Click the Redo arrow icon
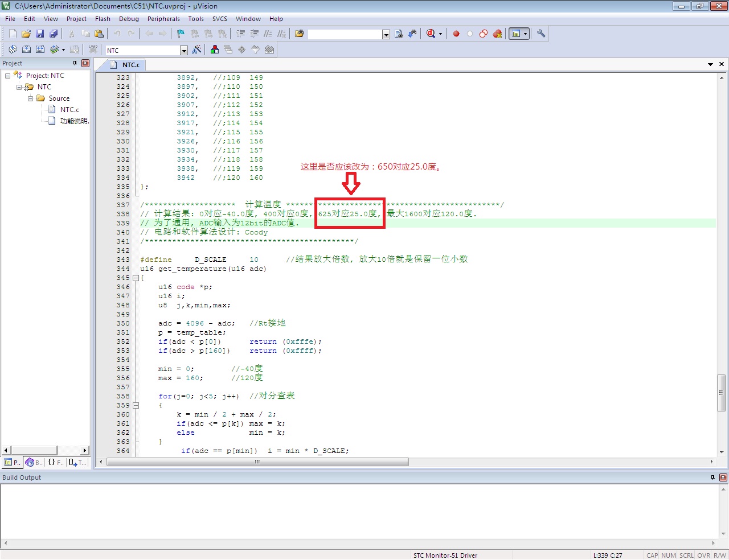 [131, 34]
